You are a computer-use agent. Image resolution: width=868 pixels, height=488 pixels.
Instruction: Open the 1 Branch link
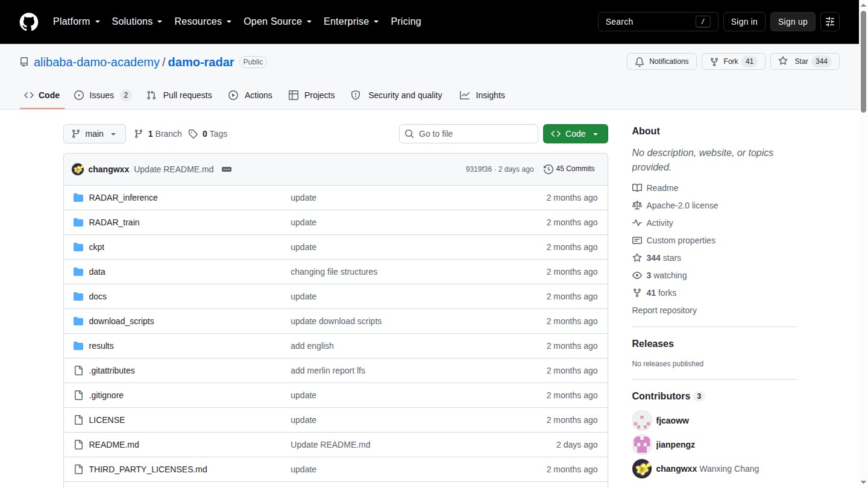tap(158, 134)
